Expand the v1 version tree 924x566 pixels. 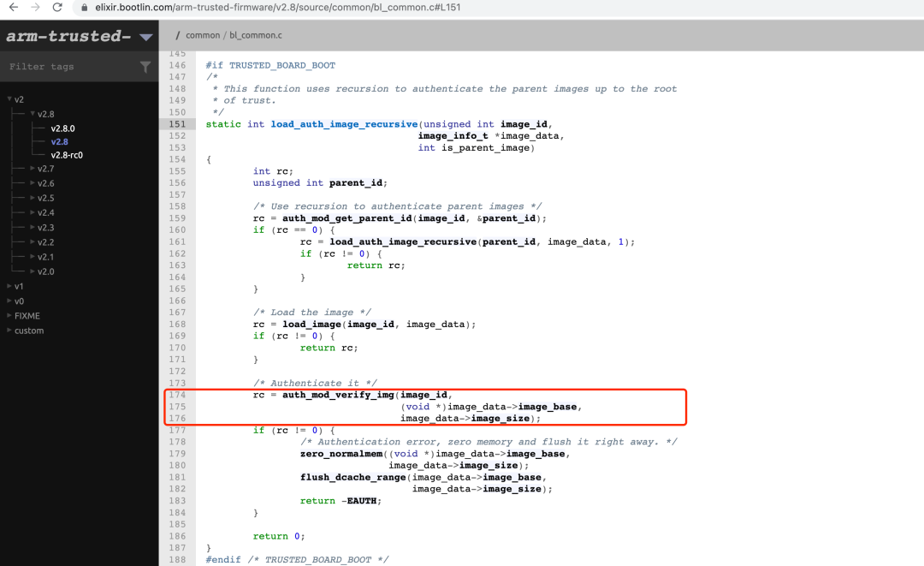click(x=9, y=286)
